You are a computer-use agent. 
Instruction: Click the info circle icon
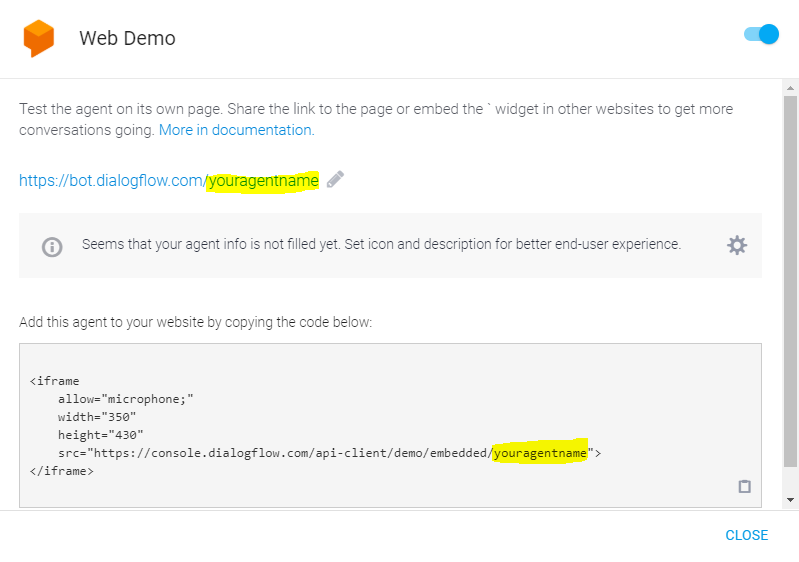click(x=52, y=247)
